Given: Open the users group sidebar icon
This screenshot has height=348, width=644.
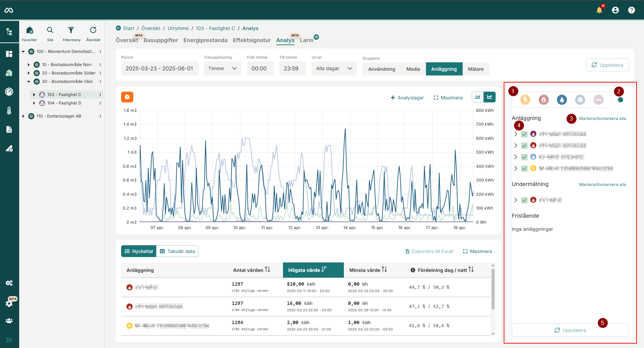Looking at the screenshot, I should [9, 321].
